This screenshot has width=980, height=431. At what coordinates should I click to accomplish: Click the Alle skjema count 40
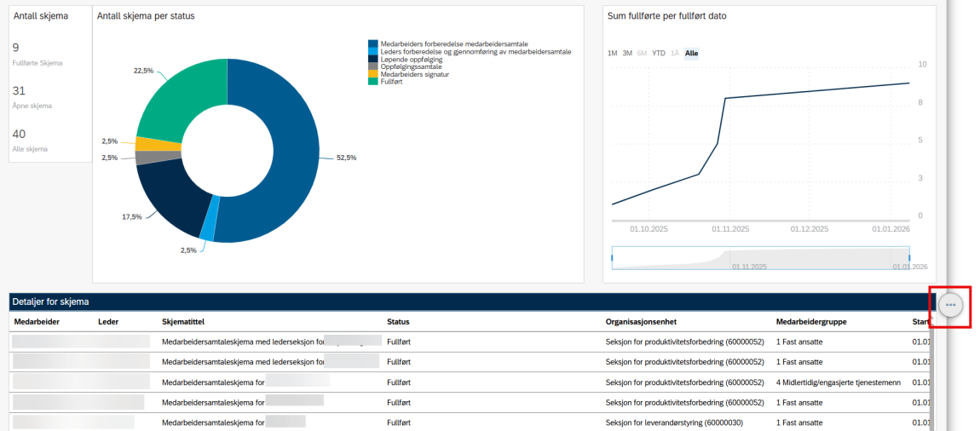[19, 135]
